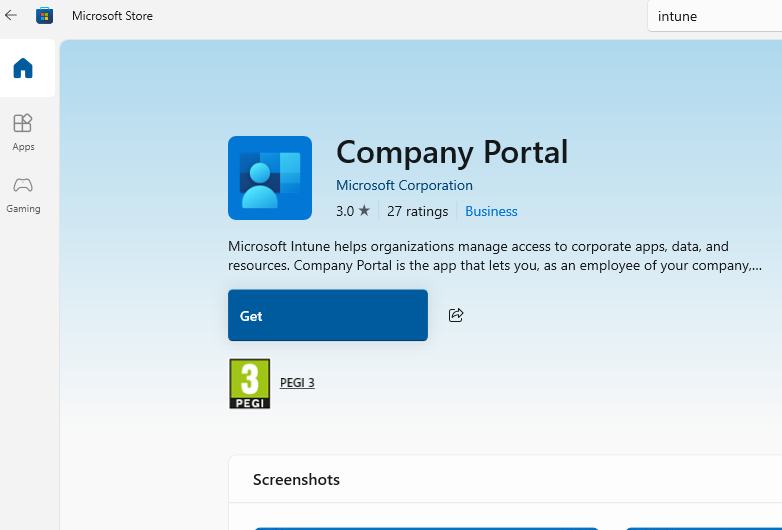Open the Microsoft Corporation publisher link
Screen dimensions: 782x530
point(404,185)
